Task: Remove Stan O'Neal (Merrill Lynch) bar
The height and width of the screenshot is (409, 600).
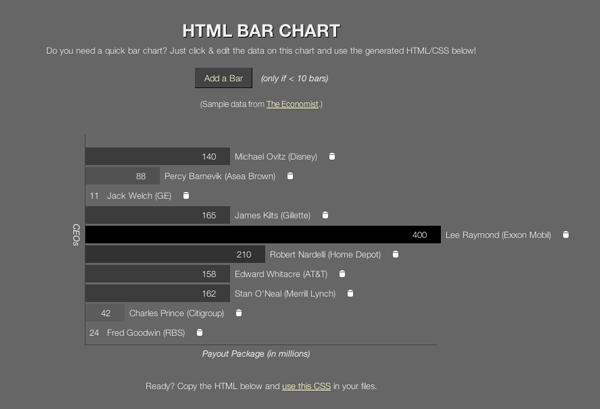Action: click(349, 294)
